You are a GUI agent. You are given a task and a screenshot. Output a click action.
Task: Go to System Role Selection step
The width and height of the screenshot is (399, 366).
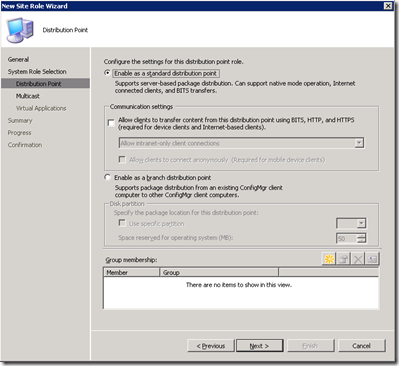[37, 72]
